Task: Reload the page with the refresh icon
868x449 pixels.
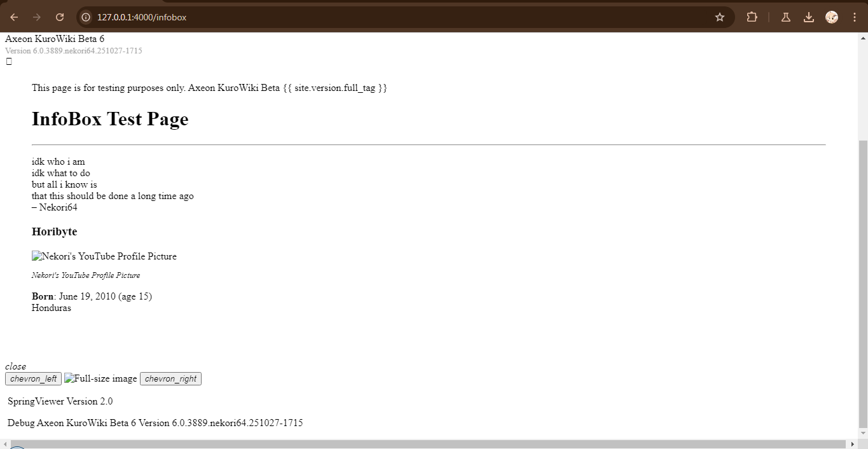Action: 60,17
